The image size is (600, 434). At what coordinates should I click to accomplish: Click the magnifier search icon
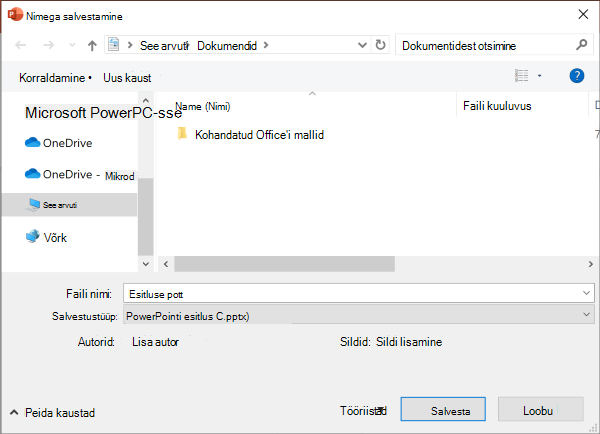pos(582,45)
